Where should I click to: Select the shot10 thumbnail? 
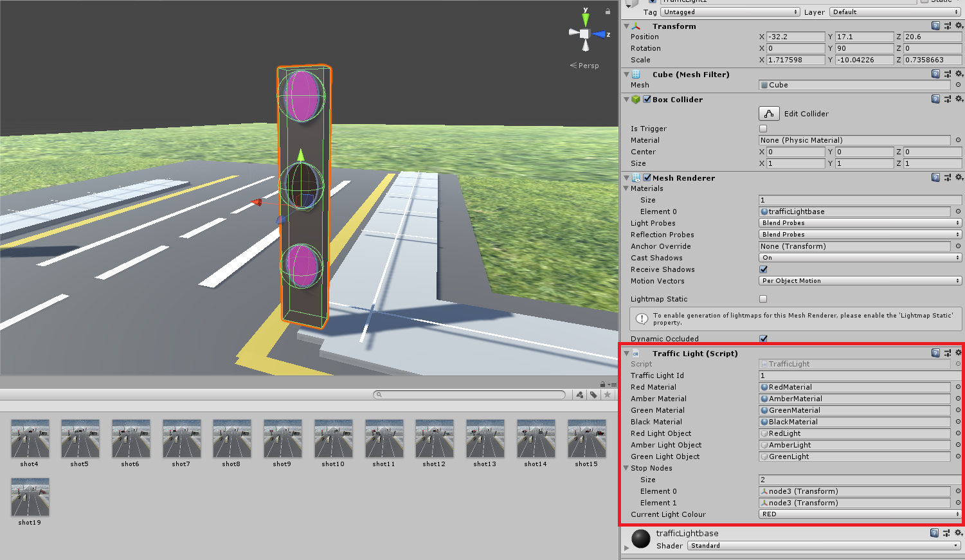click(333, 440)
